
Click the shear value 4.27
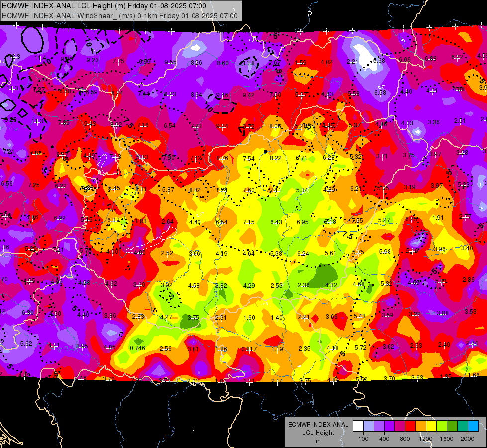click(x=166, y=317)
